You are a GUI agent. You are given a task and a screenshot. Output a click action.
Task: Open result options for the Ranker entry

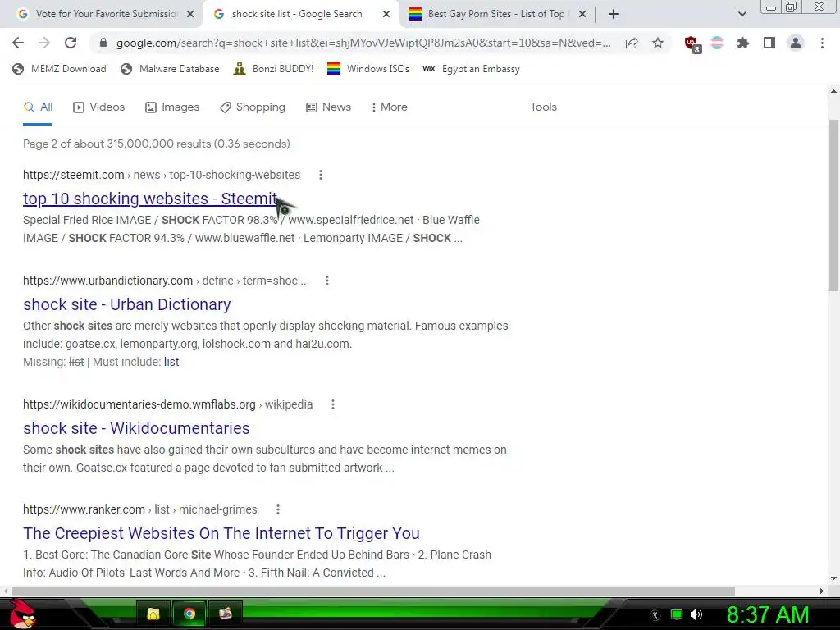coord(277,509)
